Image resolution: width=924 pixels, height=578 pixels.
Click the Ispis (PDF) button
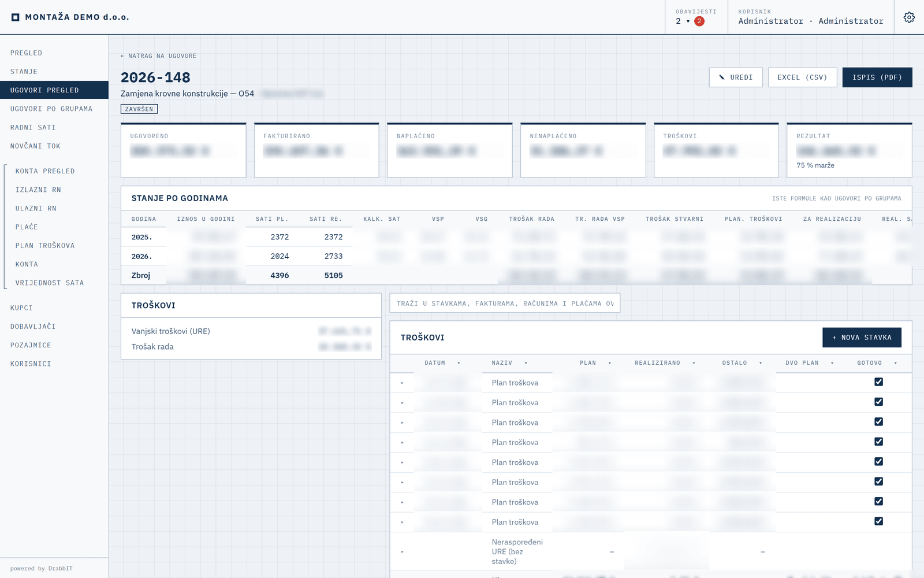coord(877,77)
